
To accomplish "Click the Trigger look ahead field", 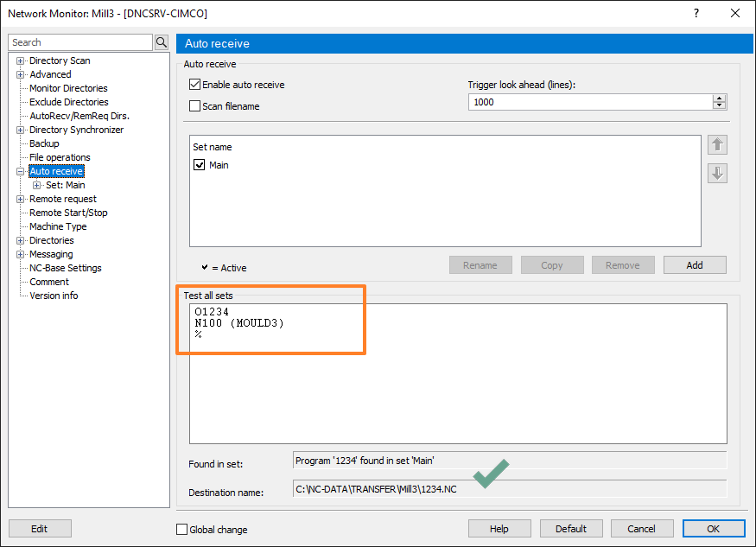I will pos(590,102).
